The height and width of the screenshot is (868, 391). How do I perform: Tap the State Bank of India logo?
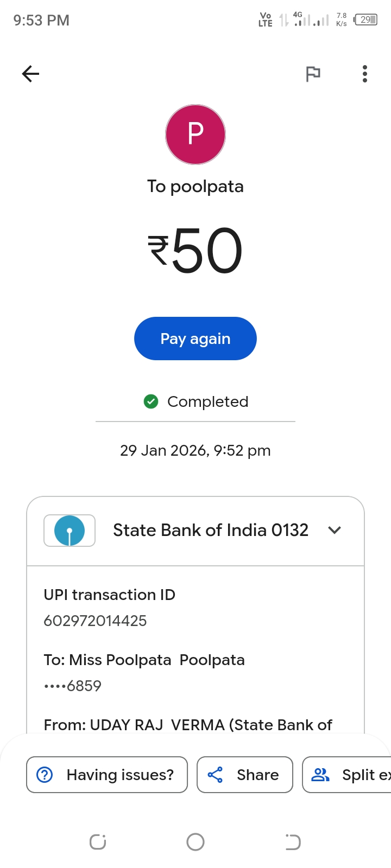70,531
